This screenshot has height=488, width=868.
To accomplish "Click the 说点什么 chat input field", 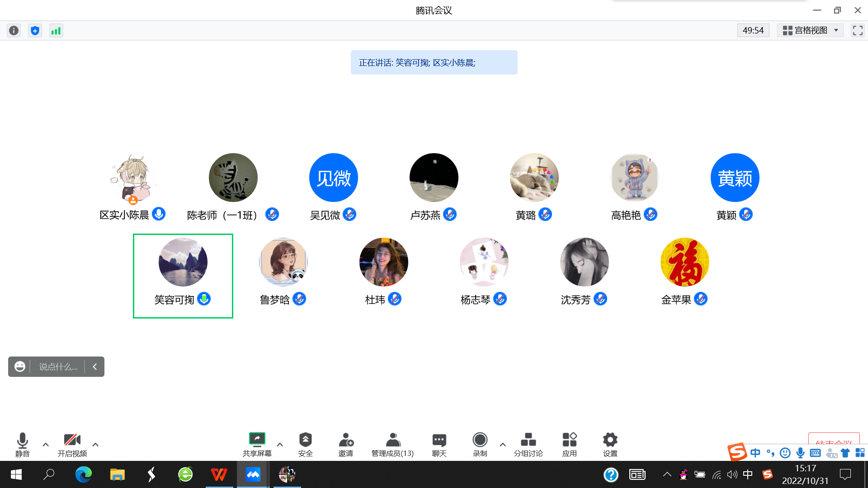I will click(58, 366).
